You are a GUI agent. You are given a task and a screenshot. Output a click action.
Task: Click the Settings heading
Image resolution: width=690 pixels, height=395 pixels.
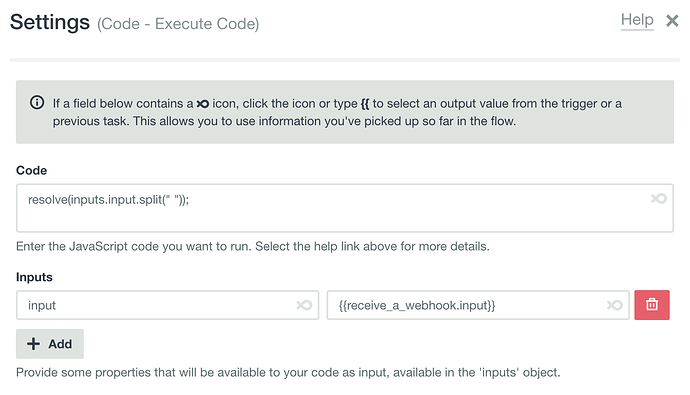(x=50, y=22)
